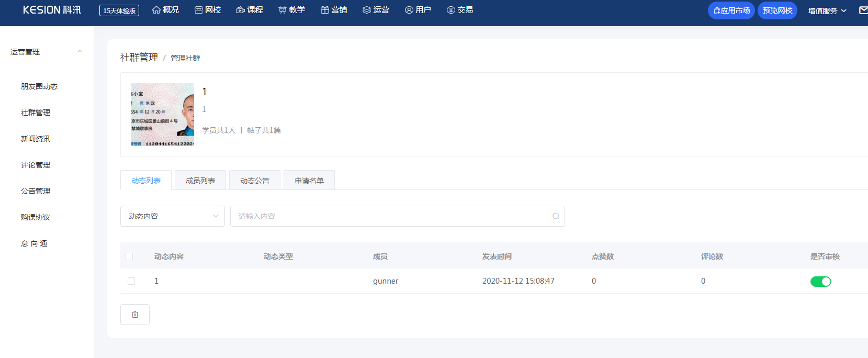Image resolution: width=868 pixels, height=358 pixels.
Task: Open the 营销 marketing gift icon
Action: point(325,10)
